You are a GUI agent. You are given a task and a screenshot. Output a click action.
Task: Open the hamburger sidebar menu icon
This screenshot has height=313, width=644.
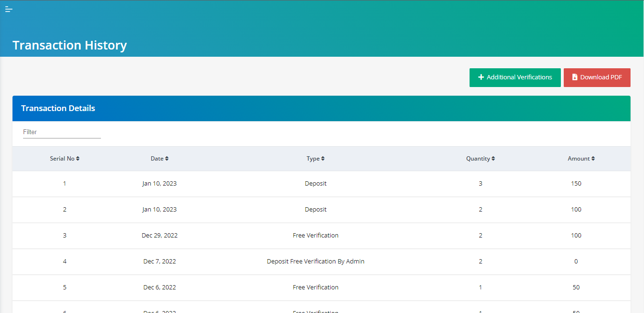tap(9, 10)
